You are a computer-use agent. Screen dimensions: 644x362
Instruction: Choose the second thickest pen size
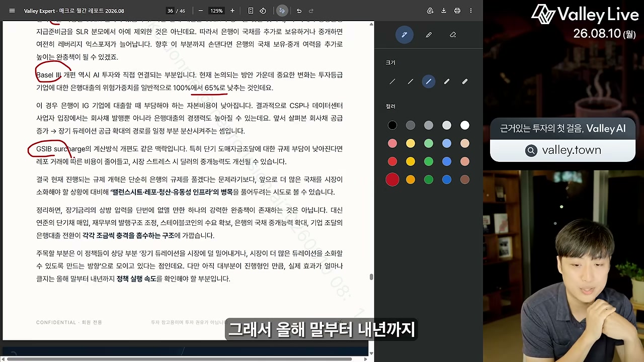447,81
